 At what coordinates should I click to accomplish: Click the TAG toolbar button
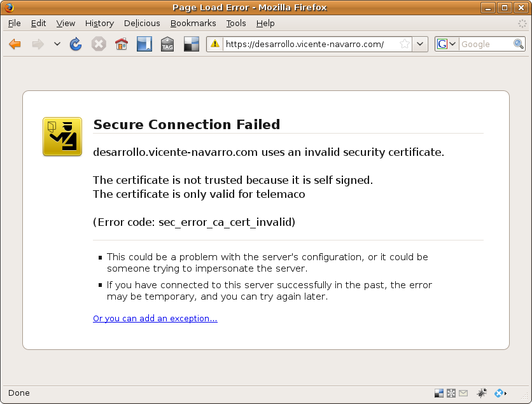[x=167, y=44]
